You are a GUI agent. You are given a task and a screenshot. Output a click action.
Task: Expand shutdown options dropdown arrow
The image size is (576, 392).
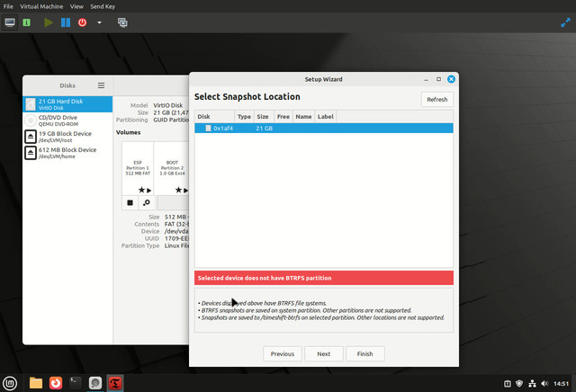point(99,22)
